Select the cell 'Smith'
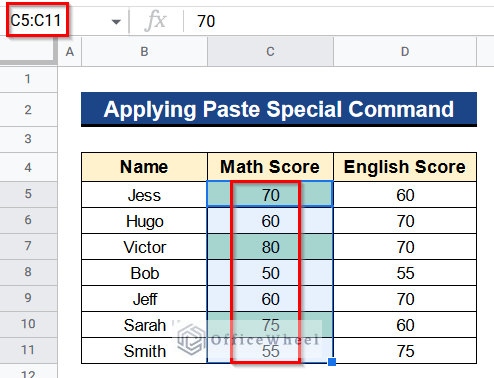This screenshot has height=378, width=494. tap(144, 351)
